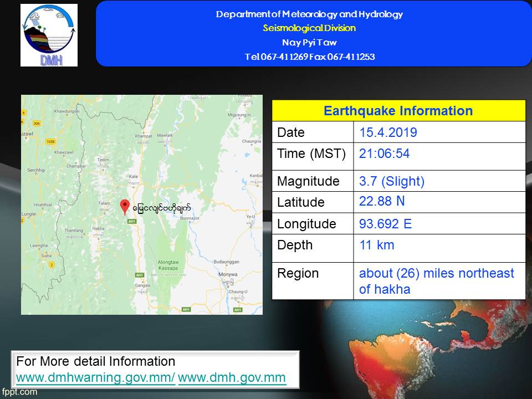Click the 'Kale' town label on map
The image size is (532, 399).
134,176
